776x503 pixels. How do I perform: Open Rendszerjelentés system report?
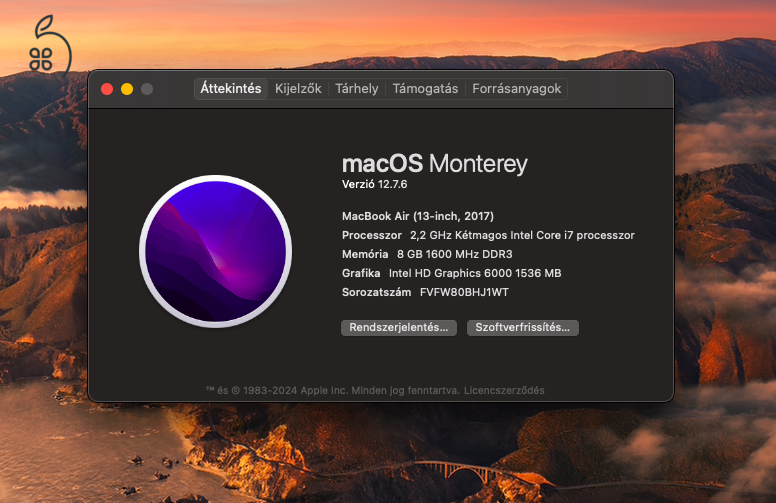pyautogui.click(x=398, y=328)
